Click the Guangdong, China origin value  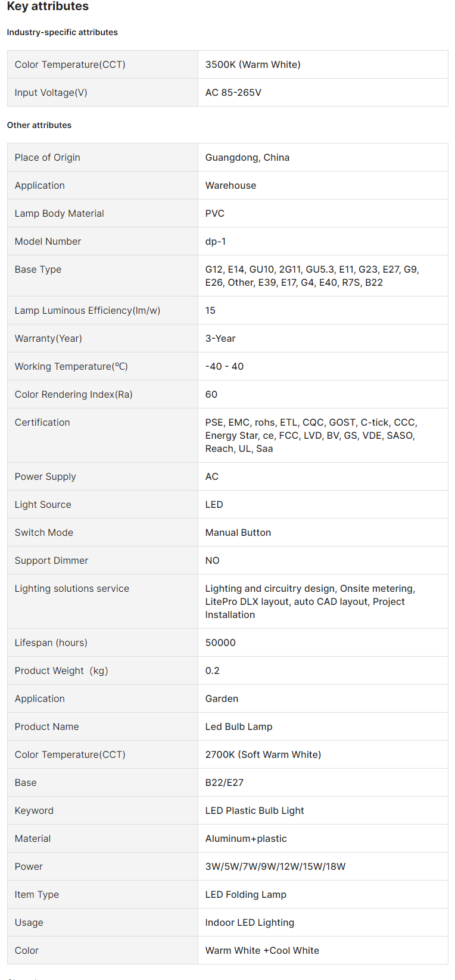pyautogui.click(x=247, y=157)
